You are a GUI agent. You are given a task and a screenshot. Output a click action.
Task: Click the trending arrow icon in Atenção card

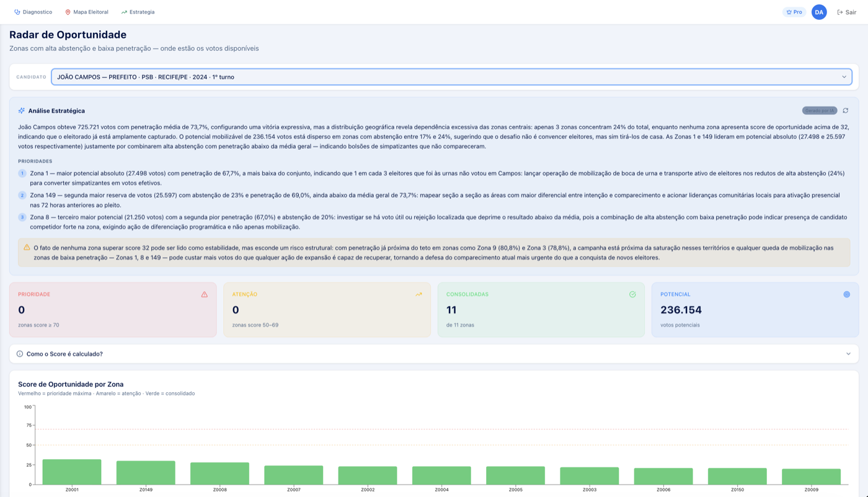(418, 294)
